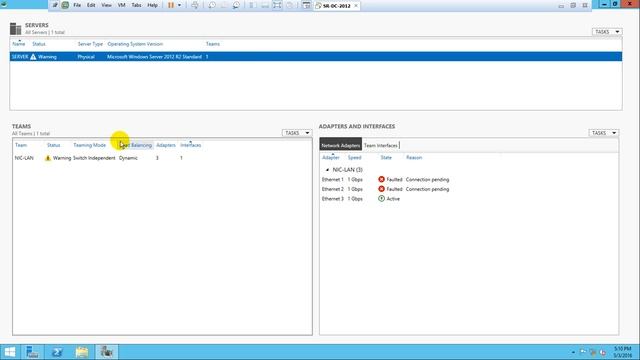The image size is (640, 360).
Task: Open the VM menu
Action: pos(121,5)
